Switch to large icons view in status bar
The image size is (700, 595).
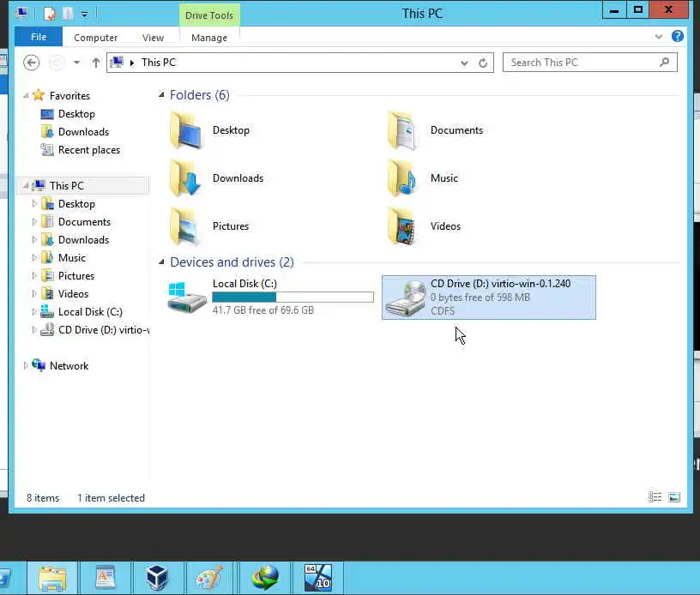[x=674, y=497]
